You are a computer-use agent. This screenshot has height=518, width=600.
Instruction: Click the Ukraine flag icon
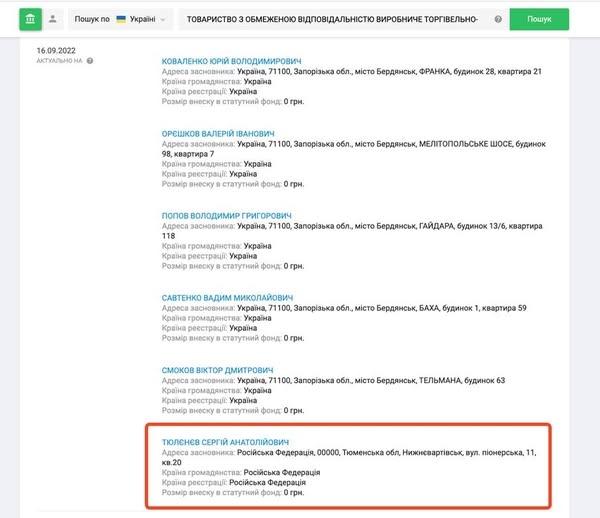pyautogui.click(x=121, y=19)
